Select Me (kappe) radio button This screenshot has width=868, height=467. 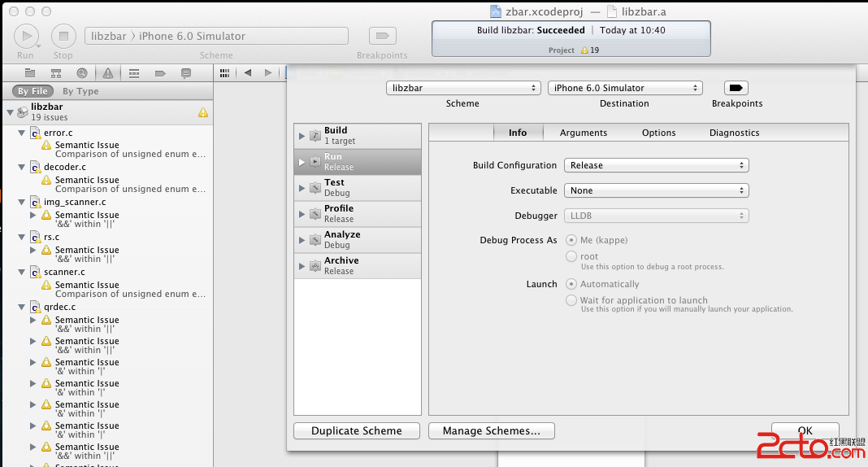click(571, 240)
